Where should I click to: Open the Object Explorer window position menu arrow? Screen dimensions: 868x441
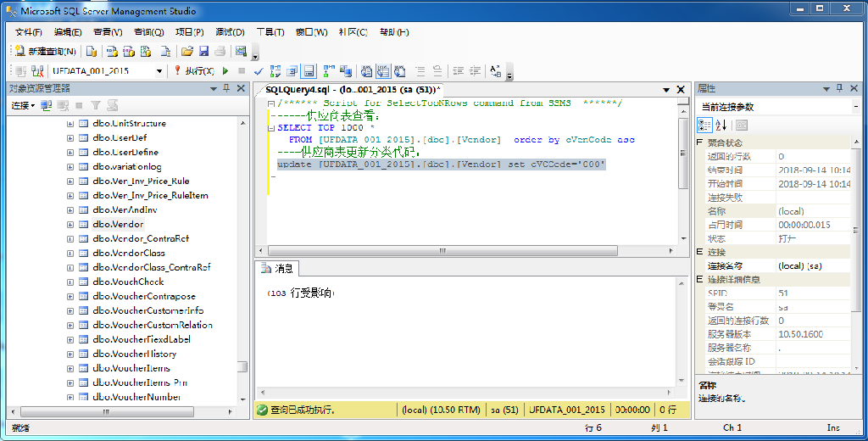pos(214,89)
